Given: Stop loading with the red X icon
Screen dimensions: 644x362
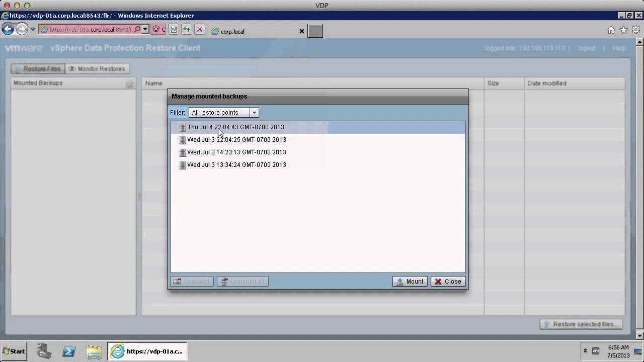Looking at the screenshot, I should tap(200, 30).
